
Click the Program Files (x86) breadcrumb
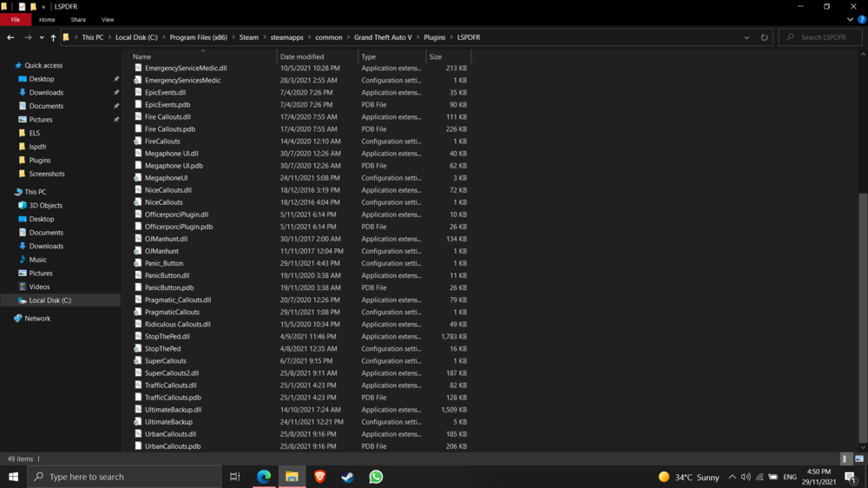pos(198,37)
